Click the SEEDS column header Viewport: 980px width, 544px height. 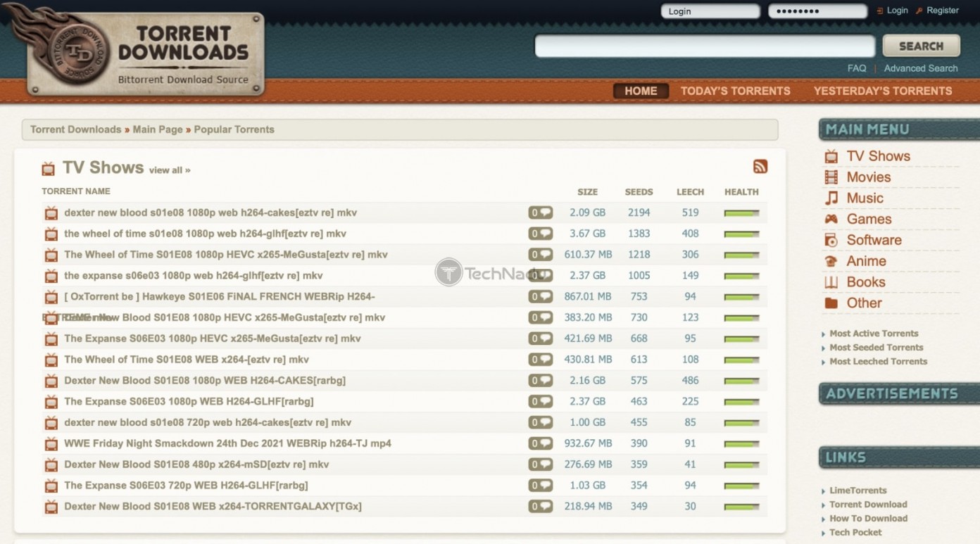[639, 192]
